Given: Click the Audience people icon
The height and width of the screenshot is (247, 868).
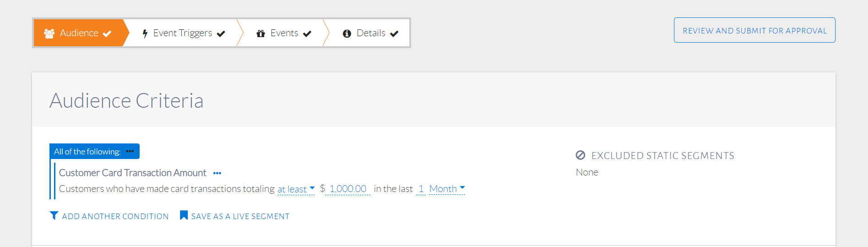Looking at the screenshot, I should pyautogui.click(x=49, y=33).
